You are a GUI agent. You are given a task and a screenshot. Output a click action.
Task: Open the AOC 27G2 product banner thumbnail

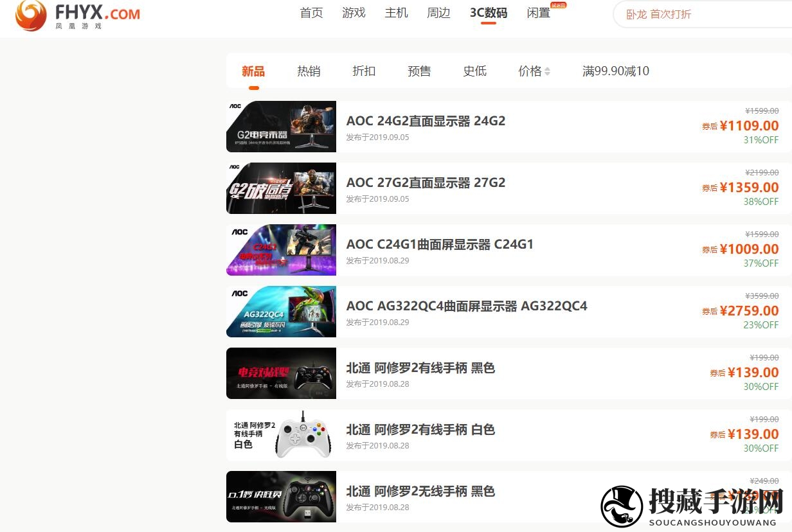point(281,188)
